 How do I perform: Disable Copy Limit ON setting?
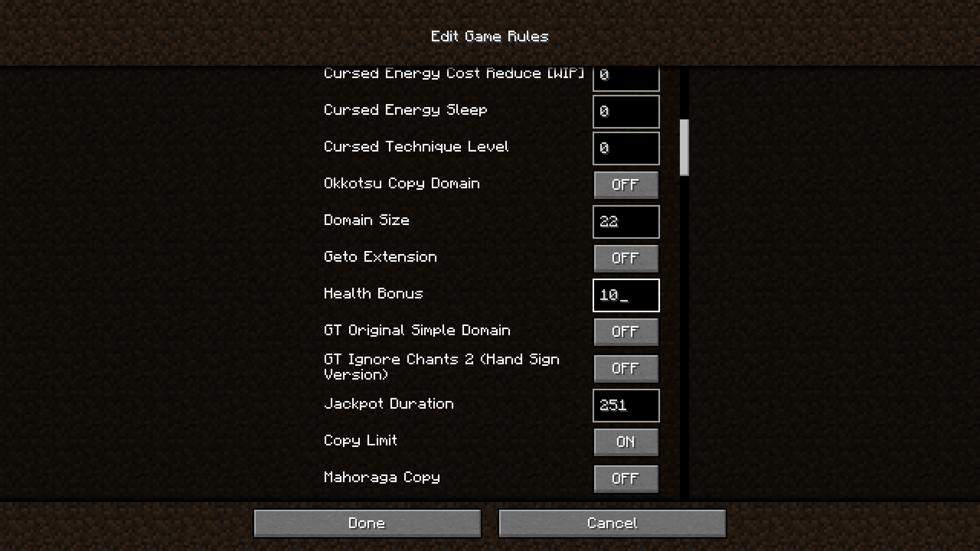pyautogui.click(x=625, y=441)
